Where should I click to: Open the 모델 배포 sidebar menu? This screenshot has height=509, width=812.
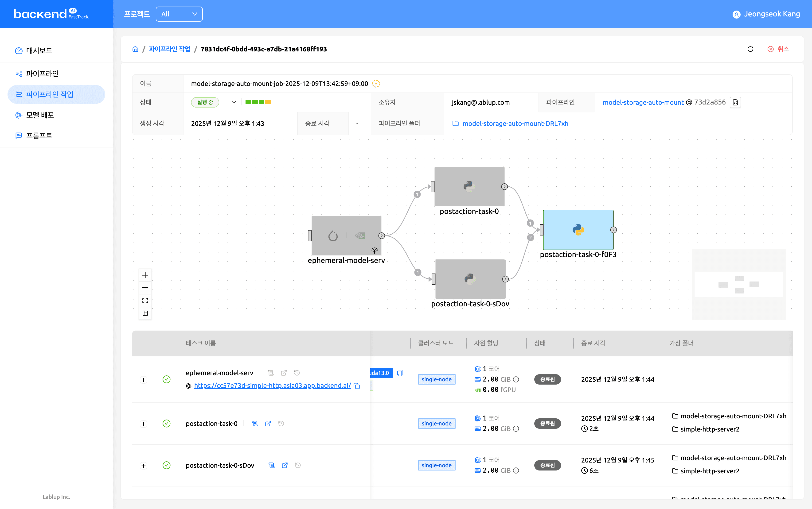coord(40,115)
